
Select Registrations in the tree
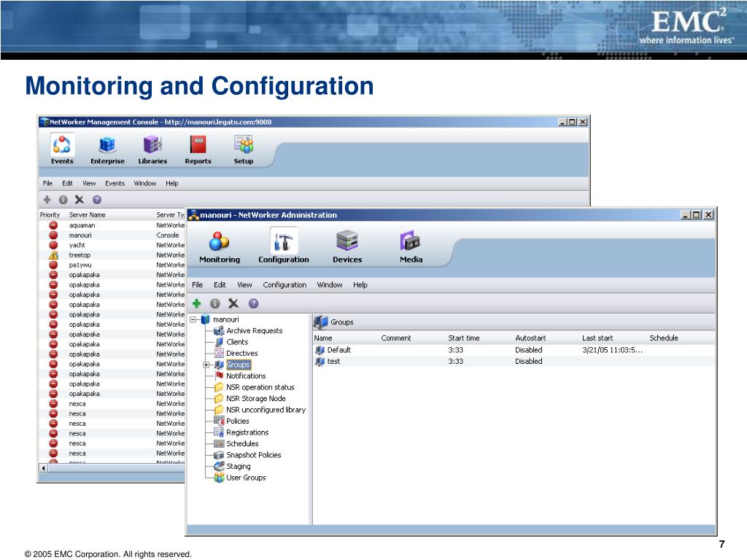pyautogui.click(x=247, y=432)
